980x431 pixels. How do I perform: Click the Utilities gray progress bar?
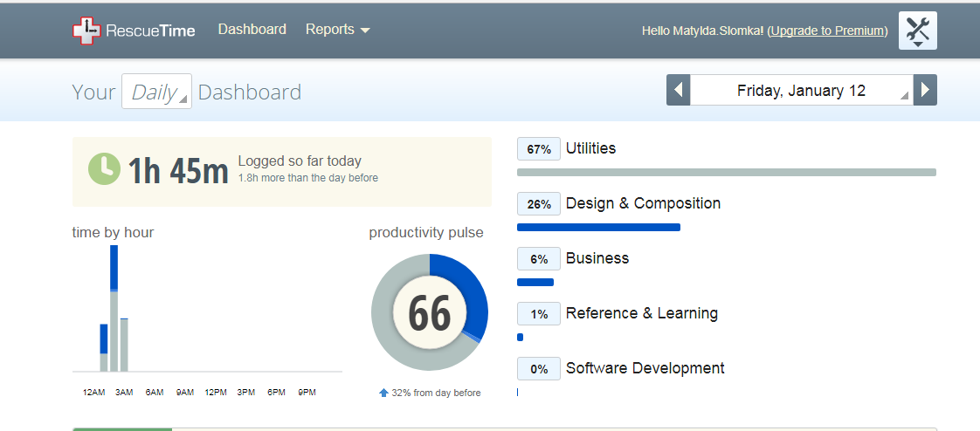[x=726, y=173]
